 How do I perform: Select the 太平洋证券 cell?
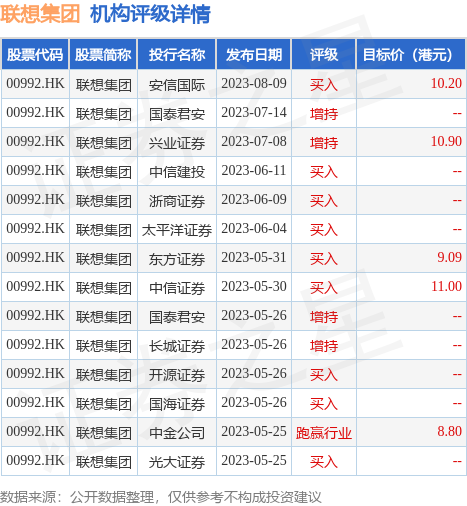click(177, 230)
